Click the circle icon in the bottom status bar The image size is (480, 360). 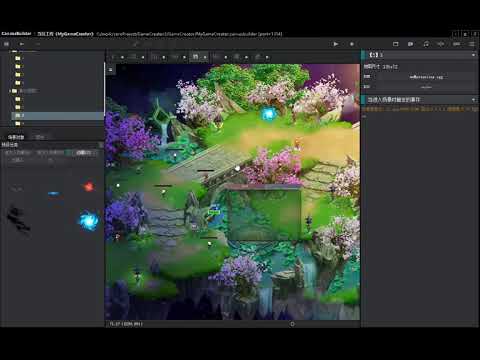[x=292, y=324]
